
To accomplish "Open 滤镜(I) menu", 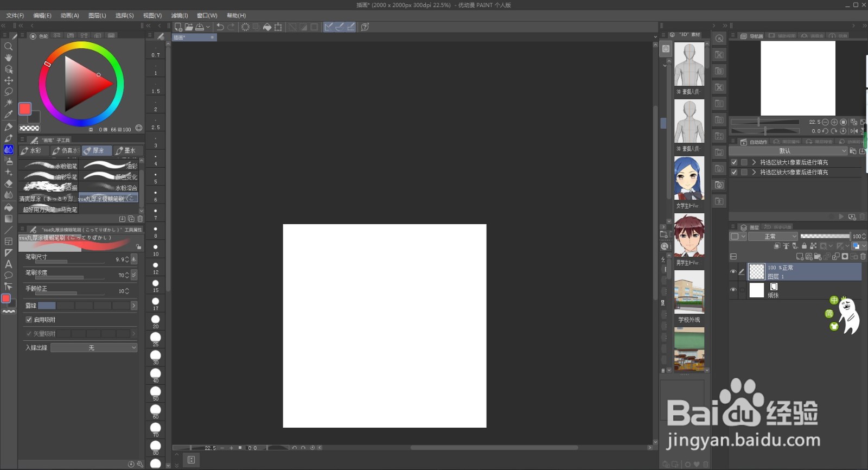I will click(180, 16).
